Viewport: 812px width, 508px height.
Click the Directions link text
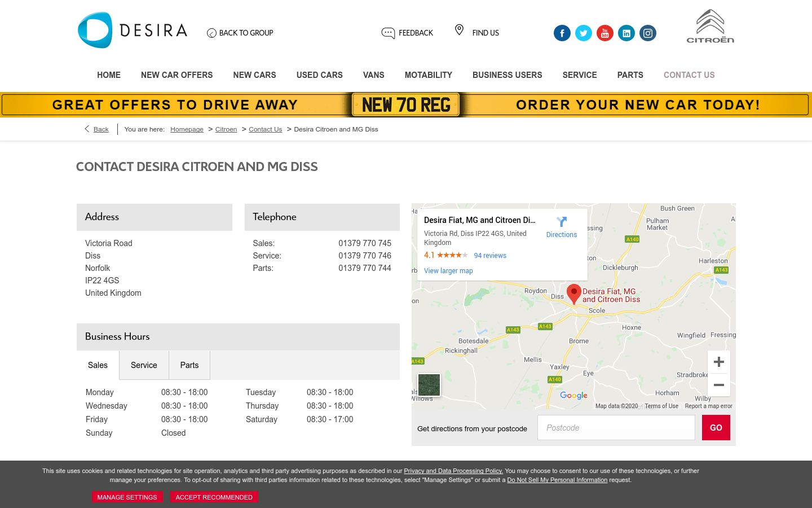click(x=562, y=235)
